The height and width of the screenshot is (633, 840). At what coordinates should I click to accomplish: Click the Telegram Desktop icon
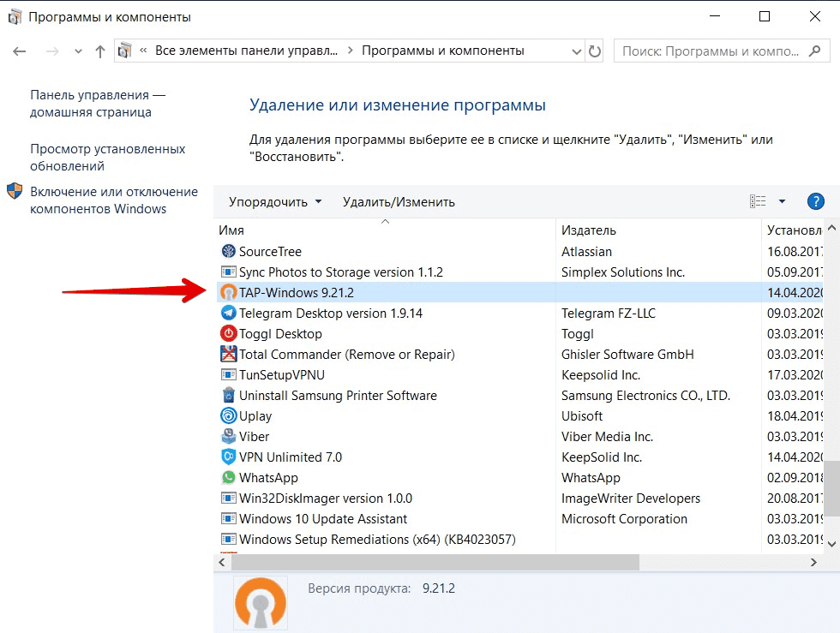[227, 313]
